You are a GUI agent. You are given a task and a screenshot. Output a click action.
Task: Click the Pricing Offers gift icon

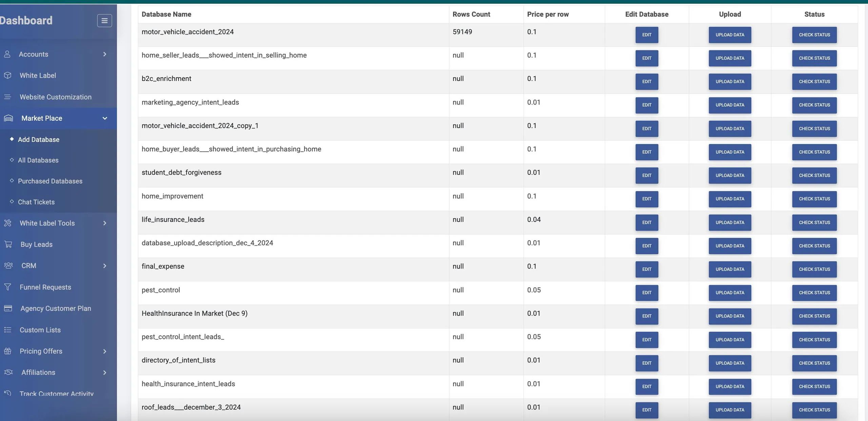[x=8, y=351]
